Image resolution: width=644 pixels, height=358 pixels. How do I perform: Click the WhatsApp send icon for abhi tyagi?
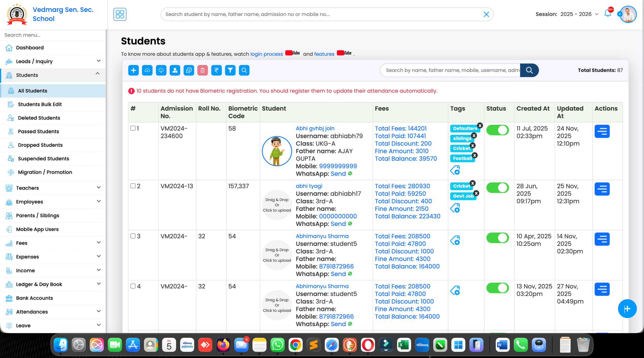(351, 224)
